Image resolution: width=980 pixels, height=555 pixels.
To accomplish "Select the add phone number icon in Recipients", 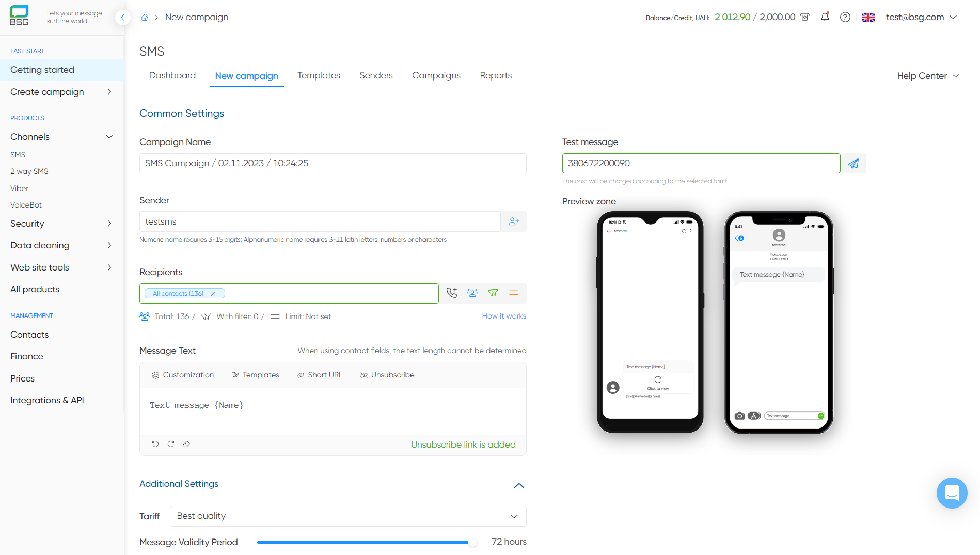I will (x=452, y=293).
